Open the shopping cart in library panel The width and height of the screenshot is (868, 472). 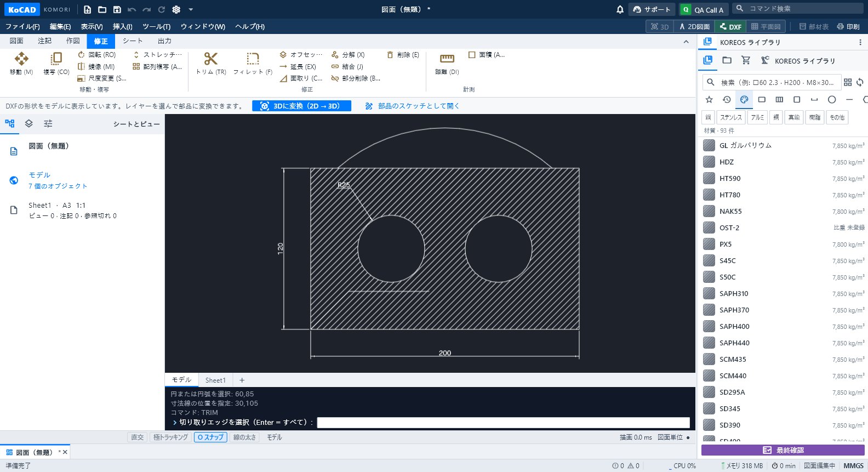(x=745, y=60)
